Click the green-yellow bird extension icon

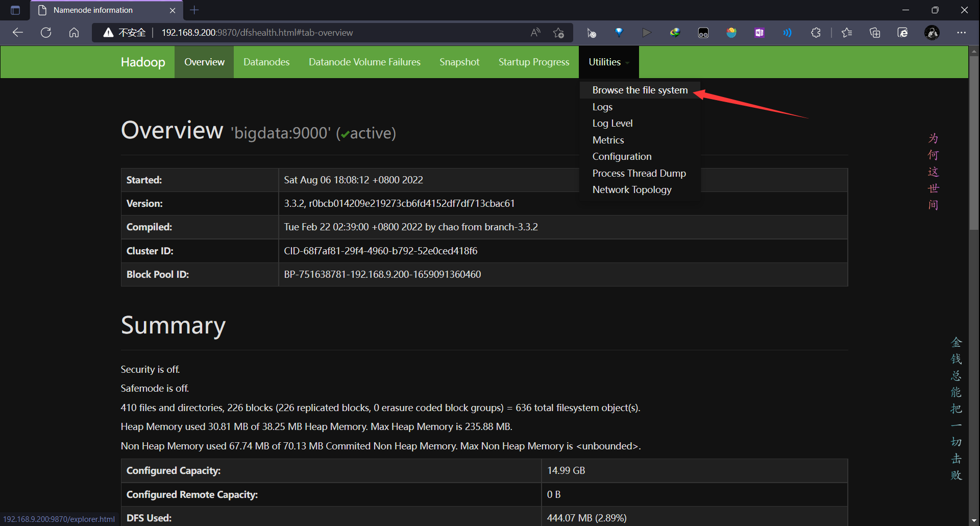[x=675, y=33]
